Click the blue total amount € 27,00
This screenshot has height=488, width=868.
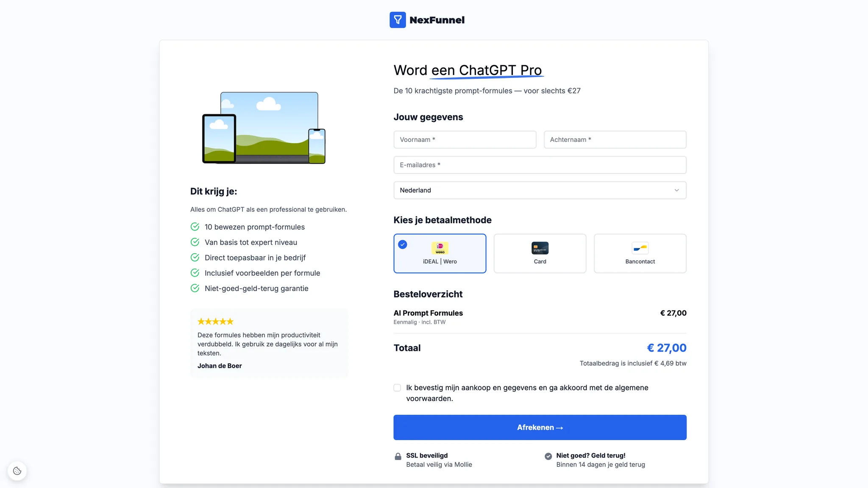click(x=667, y=348)
